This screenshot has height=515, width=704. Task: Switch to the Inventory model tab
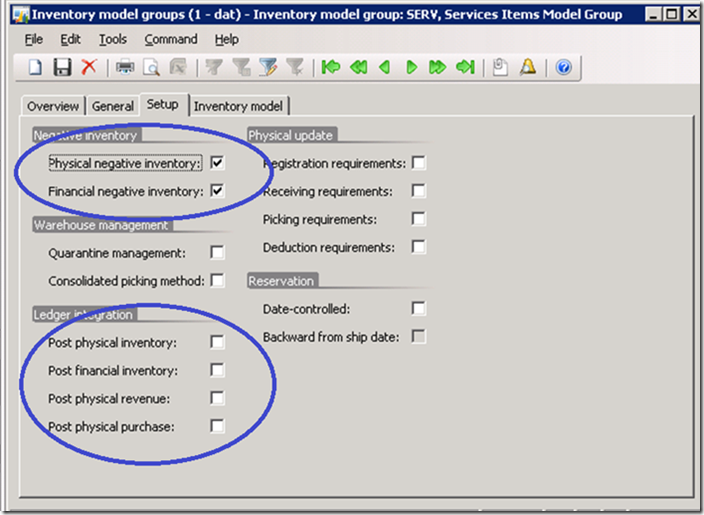(238, 106)
